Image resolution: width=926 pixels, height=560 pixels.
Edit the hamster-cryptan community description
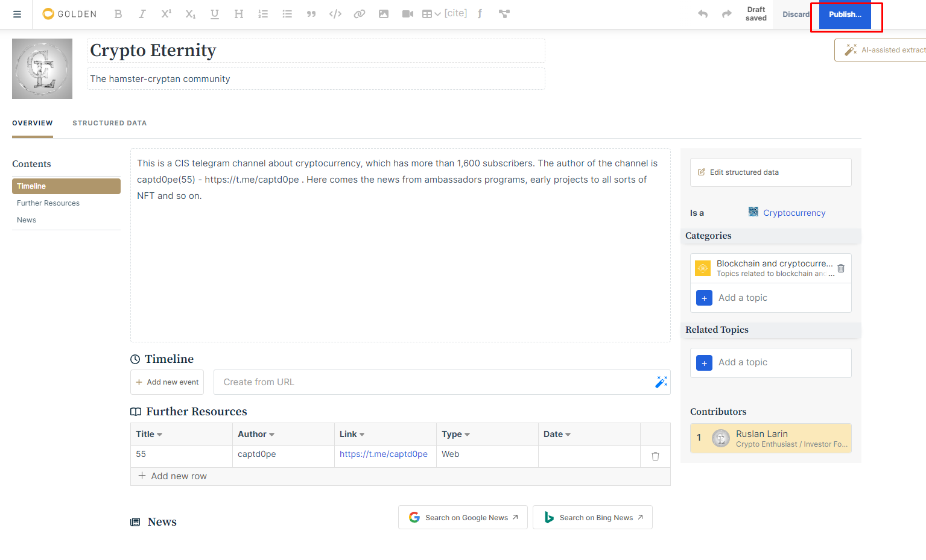coord(316,79)
